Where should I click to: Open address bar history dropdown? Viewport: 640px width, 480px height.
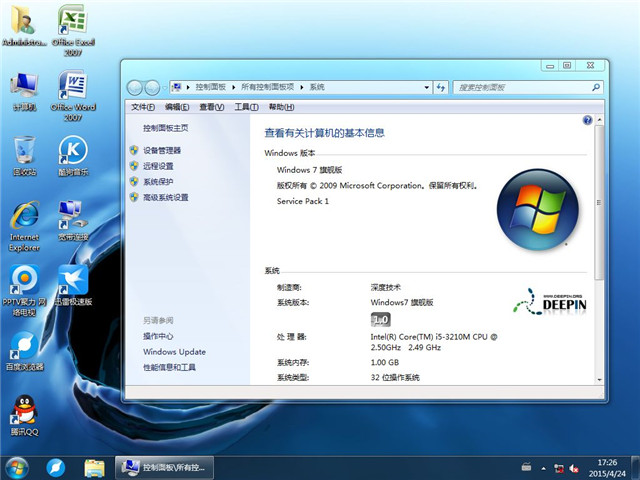click(427, 87)
